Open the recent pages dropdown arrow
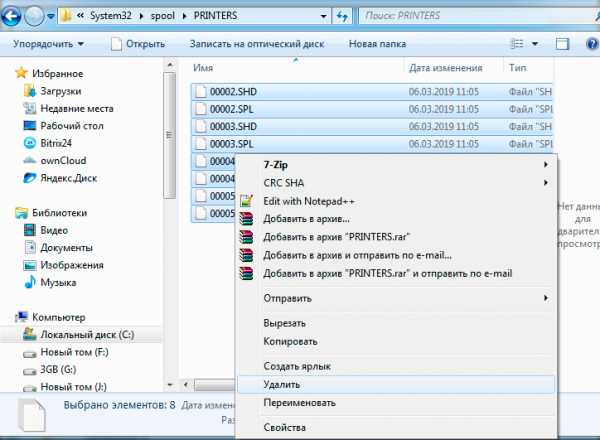 coord(51,16)
